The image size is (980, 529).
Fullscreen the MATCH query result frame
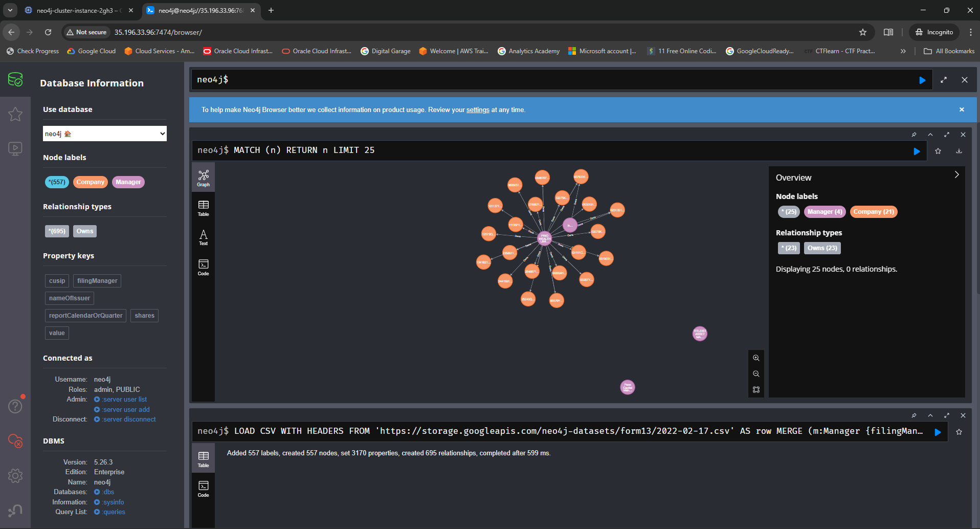point(947,135)
